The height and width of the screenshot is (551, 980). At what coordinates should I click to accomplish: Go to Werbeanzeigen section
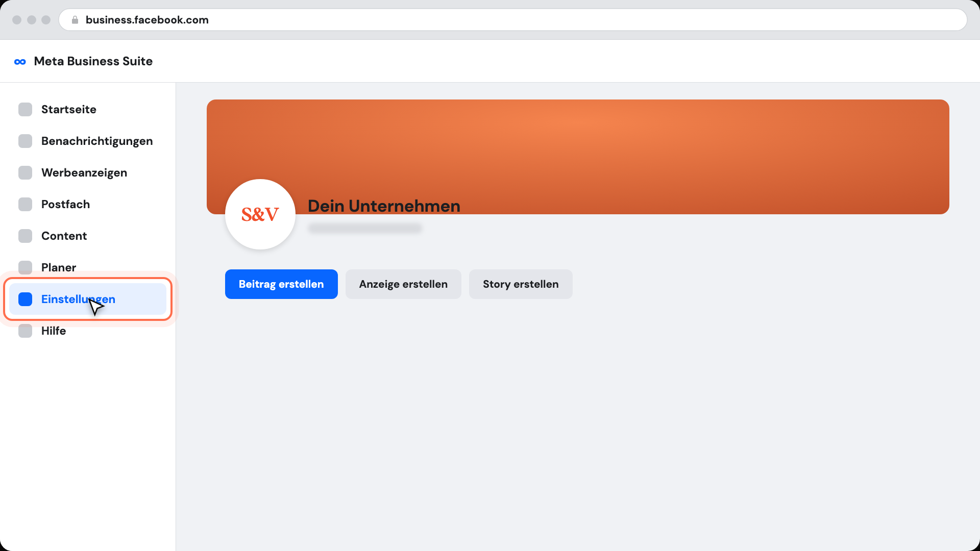point(88,172)
